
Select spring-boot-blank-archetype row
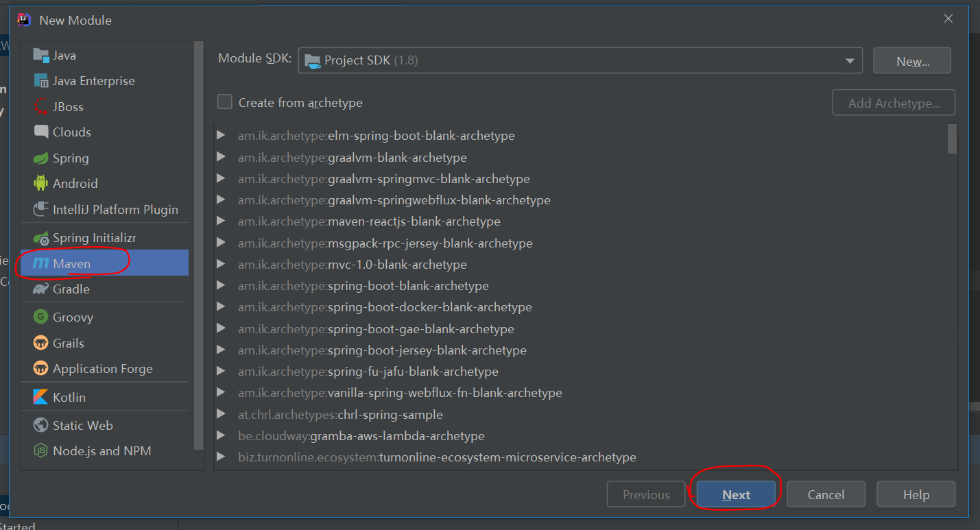click(580, 286)
